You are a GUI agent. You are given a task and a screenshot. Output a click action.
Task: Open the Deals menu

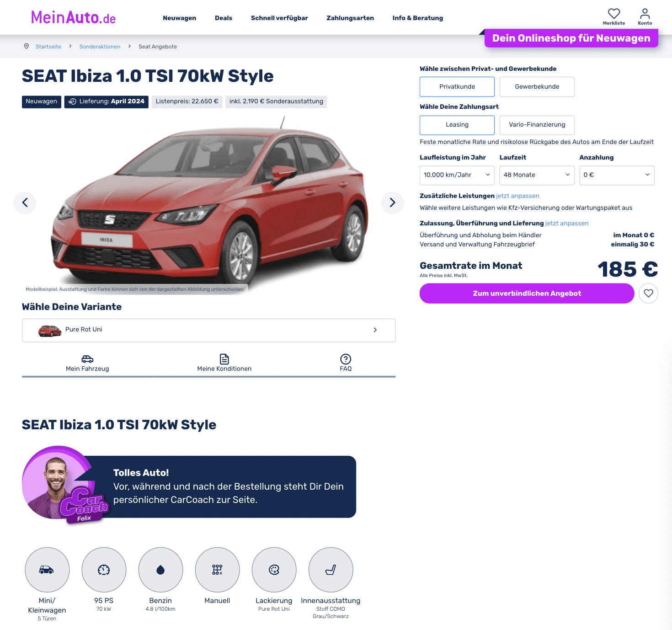tap(224, 18)
